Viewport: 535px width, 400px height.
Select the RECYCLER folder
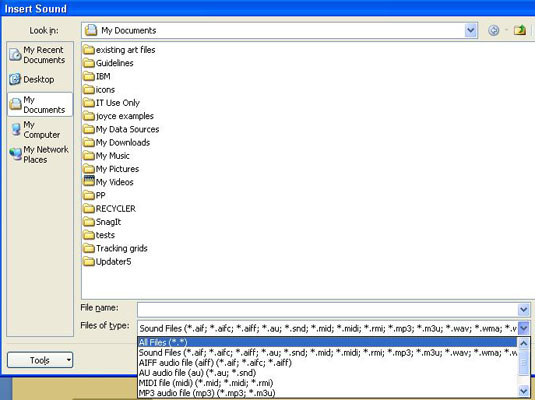110,209
